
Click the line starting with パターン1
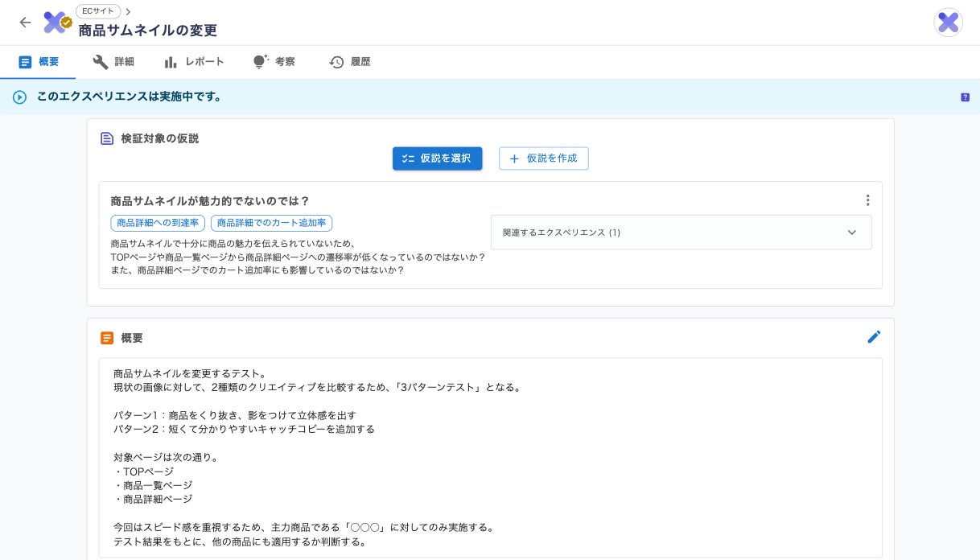[235, 415]
